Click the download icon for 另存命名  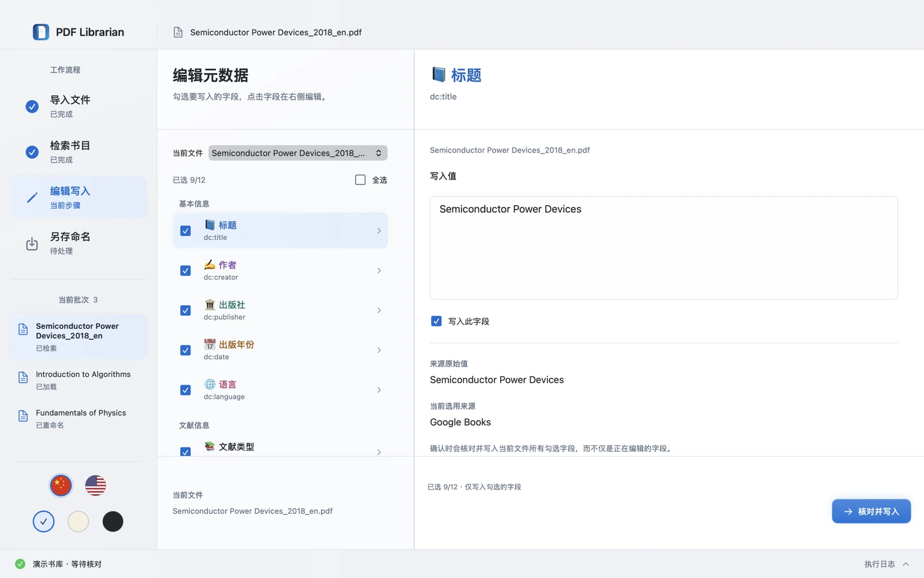[32, 243]
